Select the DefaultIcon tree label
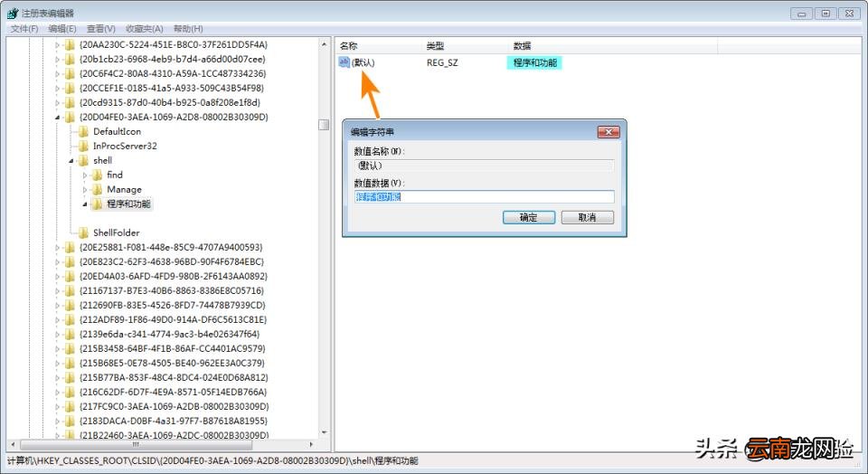Image resolution: width=868 pixels, height=474 pixels. click(117, 132)
